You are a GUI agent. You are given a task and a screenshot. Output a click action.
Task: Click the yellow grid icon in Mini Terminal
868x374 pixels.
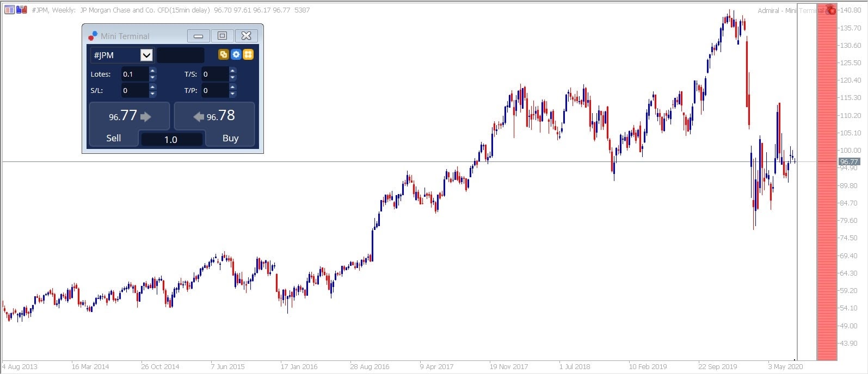point(248,54)
